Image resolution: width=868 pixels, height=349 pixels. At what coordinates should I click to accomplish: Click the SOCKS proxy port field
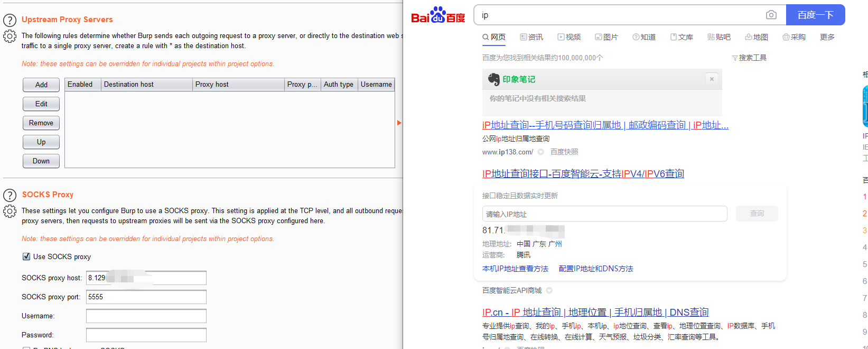click(x=146, y=297)
